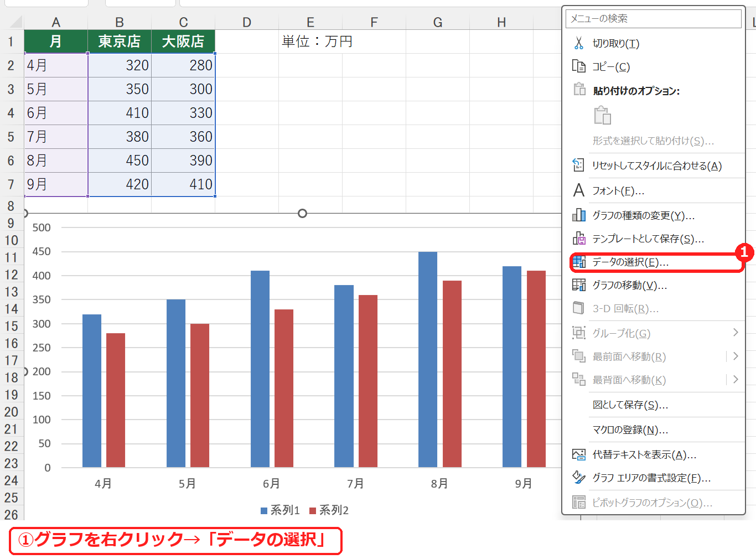
Task: Click the send to back icon
Action: (579, 379)
